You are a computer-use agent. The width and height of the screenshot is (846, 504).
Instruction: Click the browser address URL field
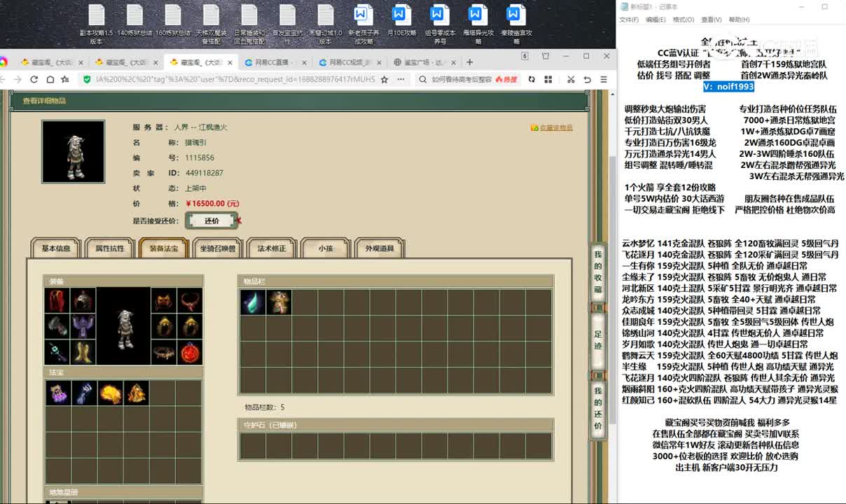[235, 80]
